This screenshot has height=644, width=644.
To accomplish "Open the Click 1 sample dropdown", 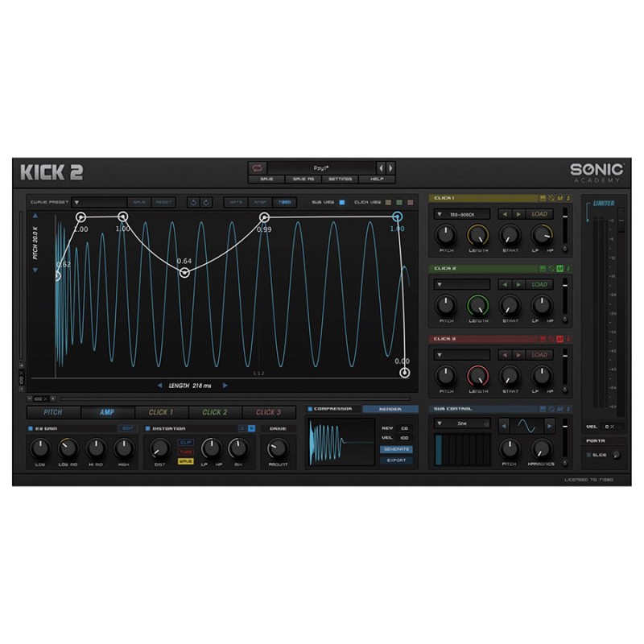I will click(x=440, y=214).
